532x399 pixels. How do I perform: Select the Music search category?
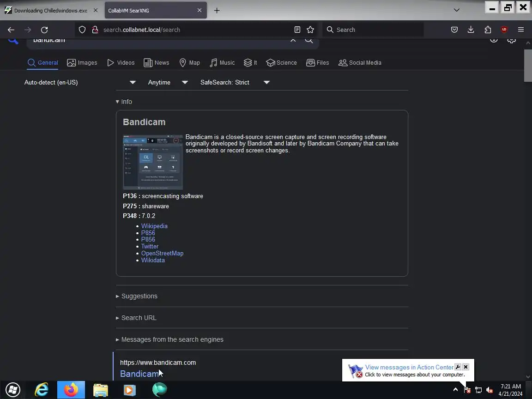tap(222, 63)
